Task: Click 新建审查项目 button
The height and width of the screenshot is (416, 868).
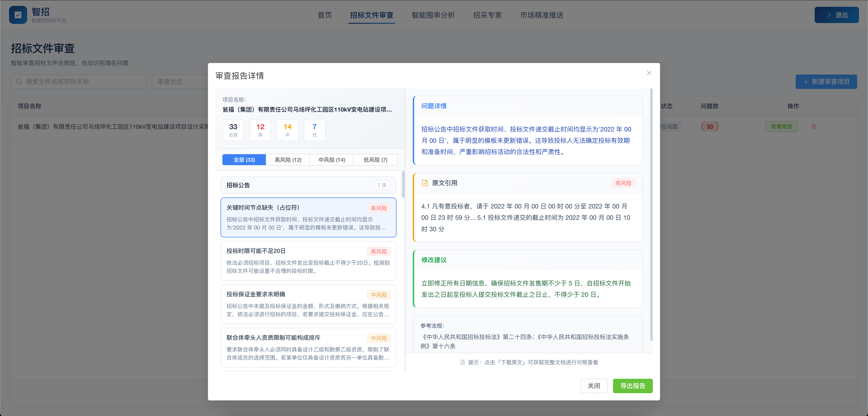Action: 826,82
